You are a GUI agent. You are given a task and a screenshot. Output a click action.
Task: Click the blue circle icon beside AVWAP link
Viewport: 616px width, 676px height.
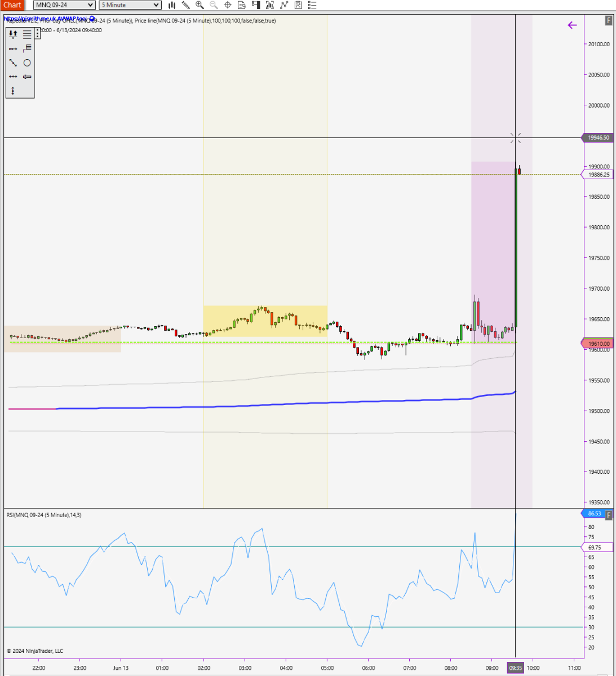pyautogui.click(x=92, y=19)
